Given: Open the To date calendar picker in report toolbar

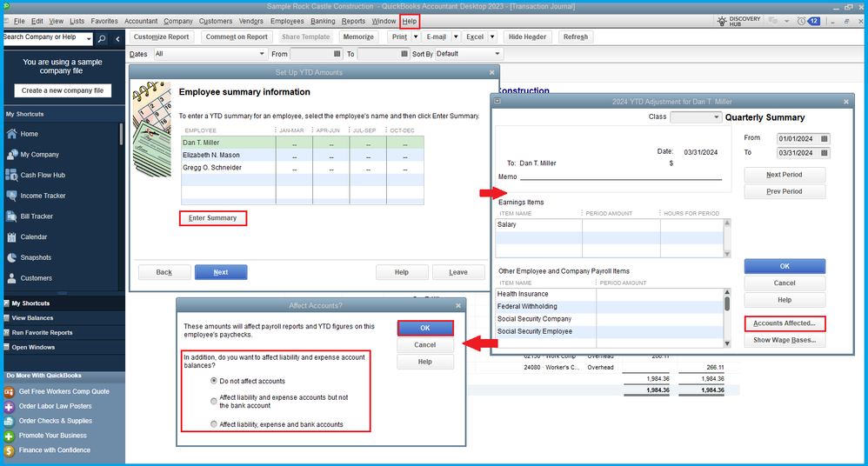Looking at the screenshot, I should [404, 54].
